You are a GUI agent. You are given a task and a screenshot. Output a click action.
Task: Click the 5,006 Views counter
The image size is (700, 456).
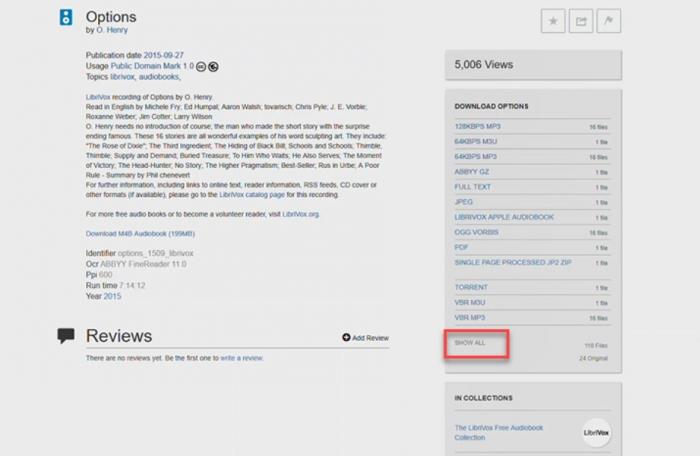(484, 65)
